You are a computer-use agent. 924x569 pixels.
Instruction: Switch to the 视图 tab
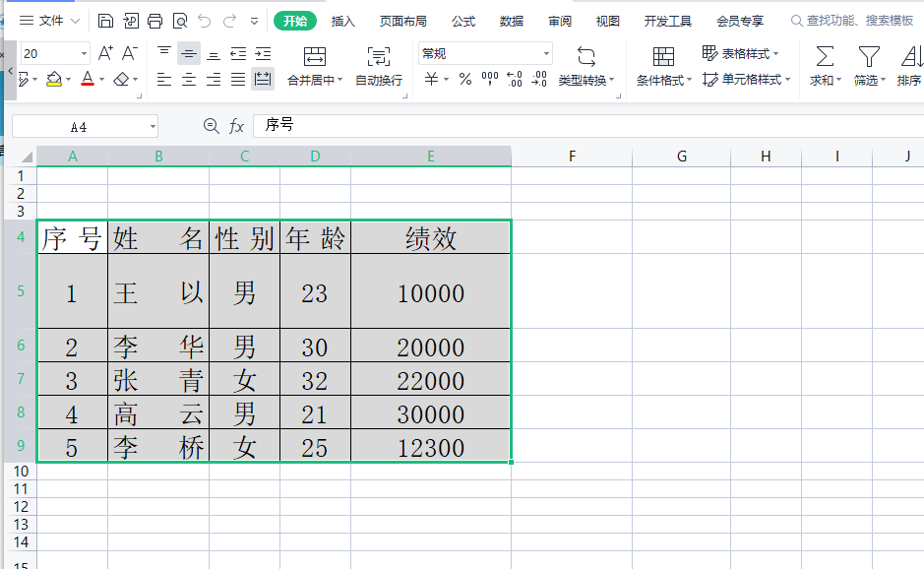tap(607, 22)
